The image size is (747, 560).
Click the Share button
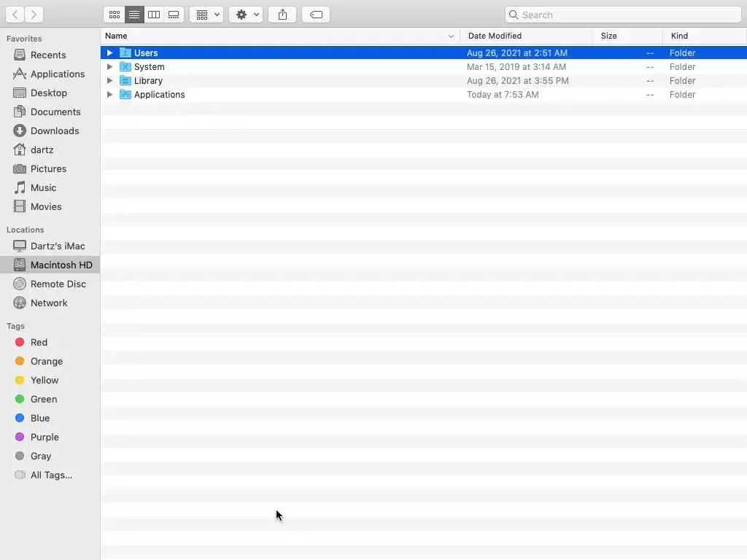coord(282,15)
